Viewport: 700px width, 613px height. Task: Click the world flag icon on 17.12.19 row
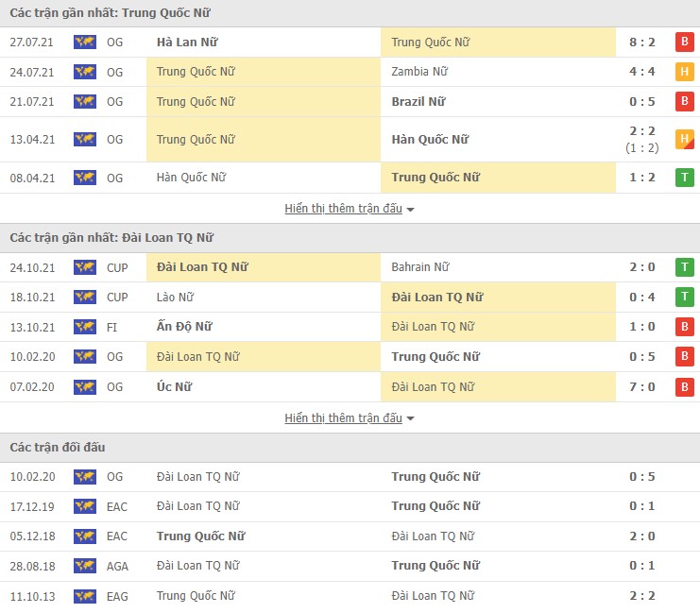pos(85,506)
